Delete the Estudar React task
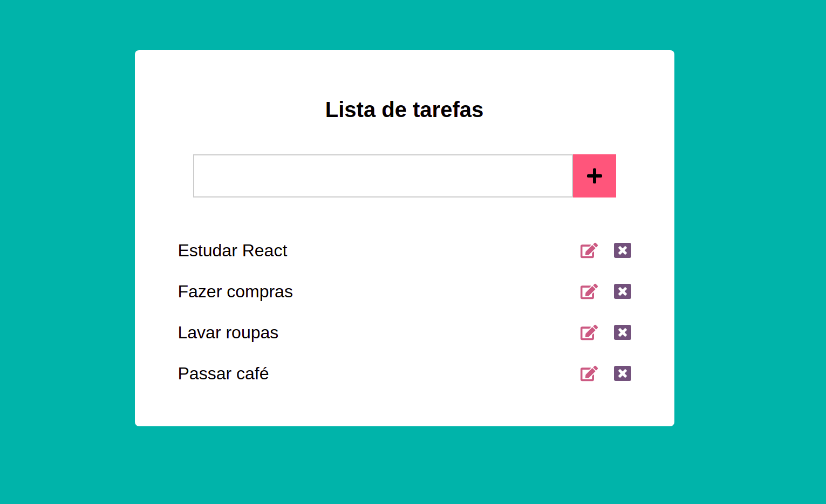 (622, 250)
